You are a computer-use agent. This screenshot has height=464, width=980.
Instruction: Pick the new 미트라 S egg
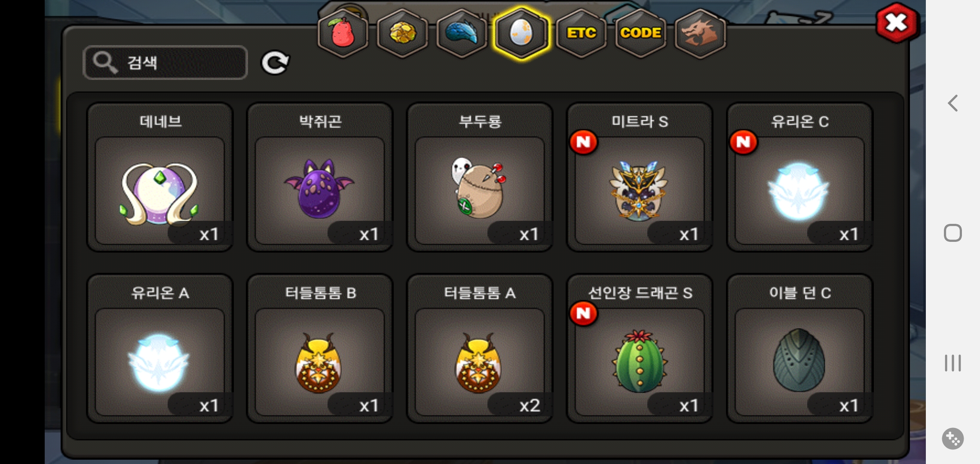click(x=640, y=177)
